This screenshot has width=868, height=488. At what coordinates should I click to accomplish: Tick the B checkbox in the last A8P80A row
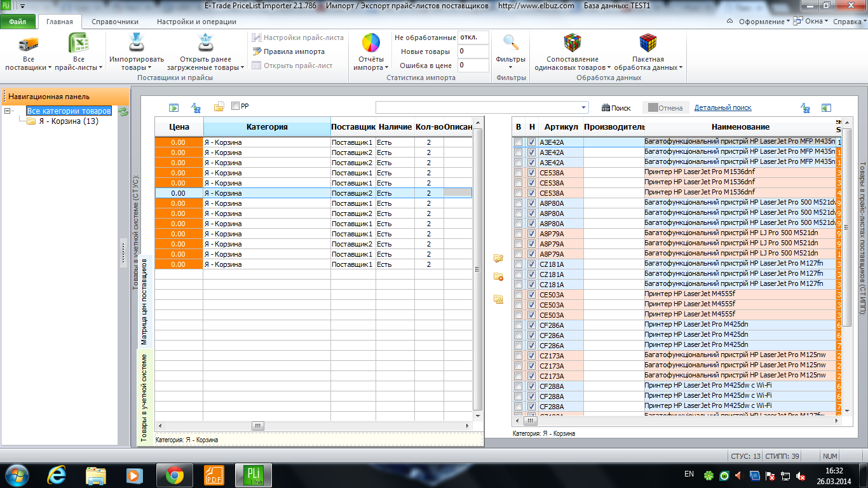(x=519, y=224)
